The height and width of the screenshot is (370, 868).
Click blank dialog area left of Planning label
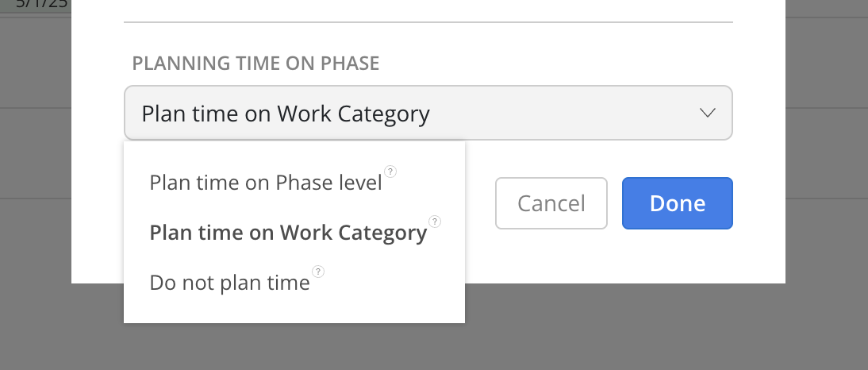[x=97, y=64]
